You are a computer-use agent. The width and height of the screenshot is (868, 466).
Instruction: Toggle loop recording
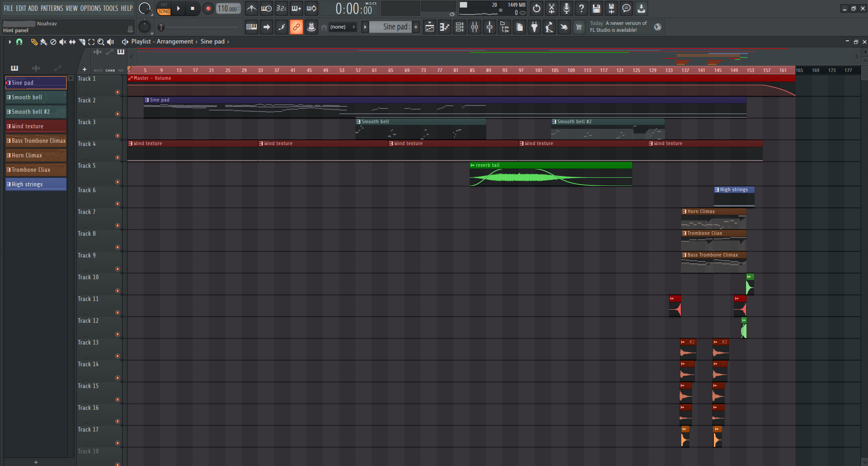[311, 8]
